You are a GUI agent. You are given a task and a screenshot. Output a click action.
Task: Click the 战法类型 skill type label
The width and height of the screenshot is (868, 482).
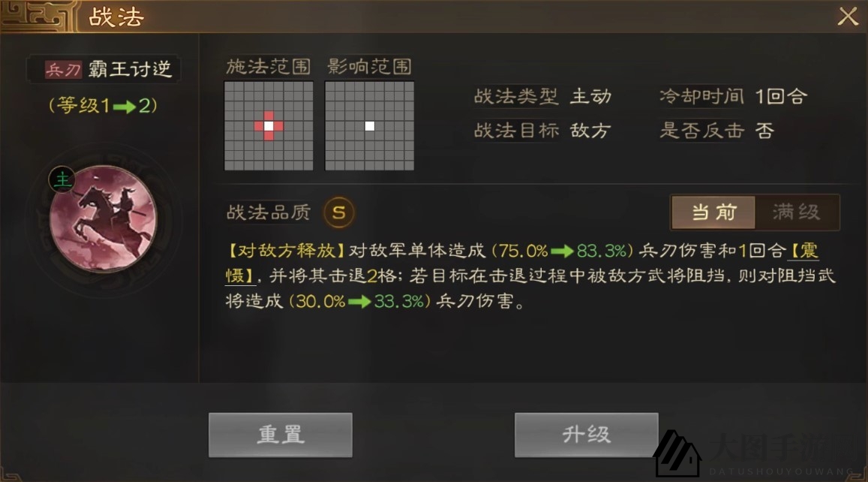[516, 96]
